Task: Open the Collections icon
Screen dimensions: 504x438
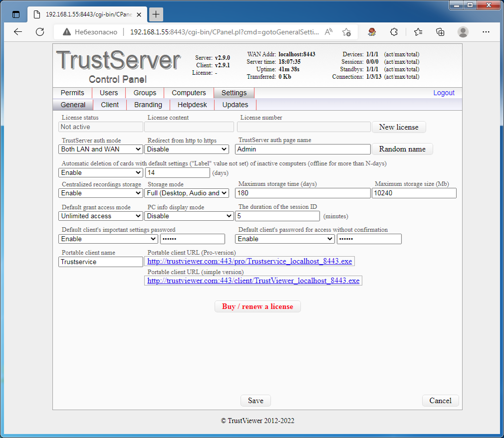Action: [x=440, y=32]
